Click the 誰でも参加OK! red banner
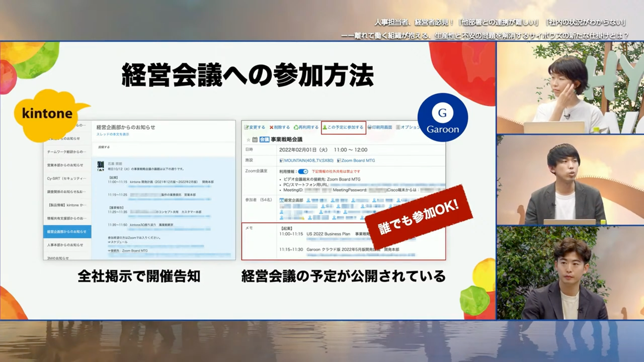The width and height of the screenshot is (644, 362). 419,216
